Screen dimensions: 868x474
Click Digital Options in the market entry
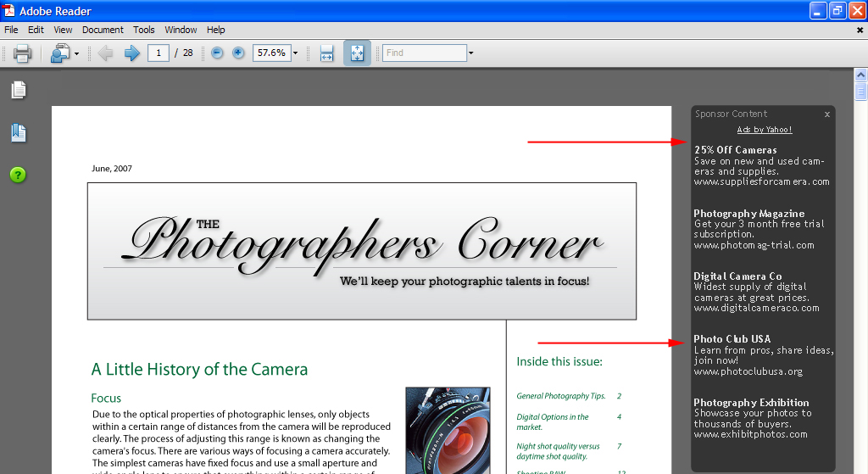point(553,422)
